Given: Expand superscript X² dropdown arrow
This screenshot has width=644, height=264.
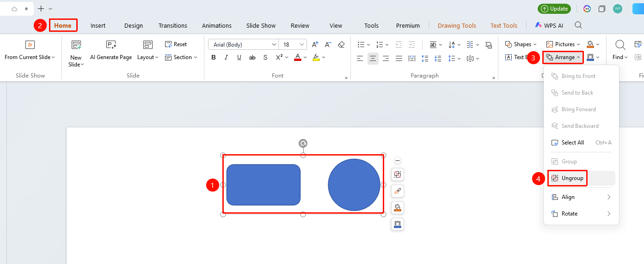Looking at the screenshot, I should 287,58.
